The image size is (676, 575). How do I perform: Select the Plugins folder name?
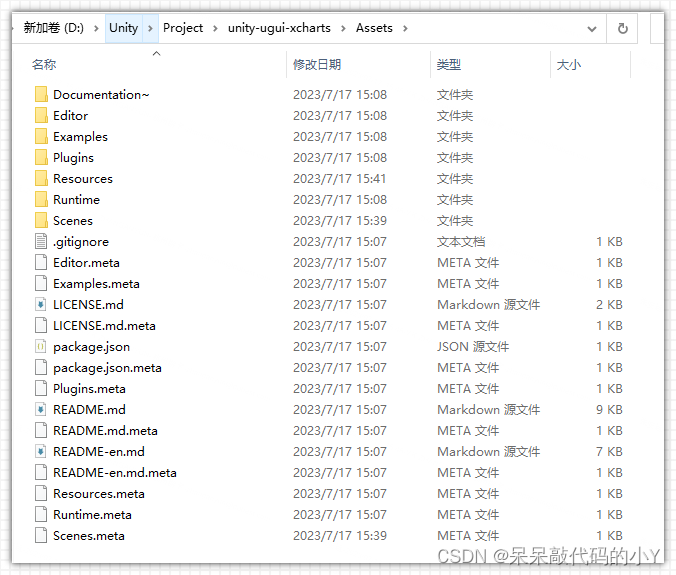click(x=73, y=158)
